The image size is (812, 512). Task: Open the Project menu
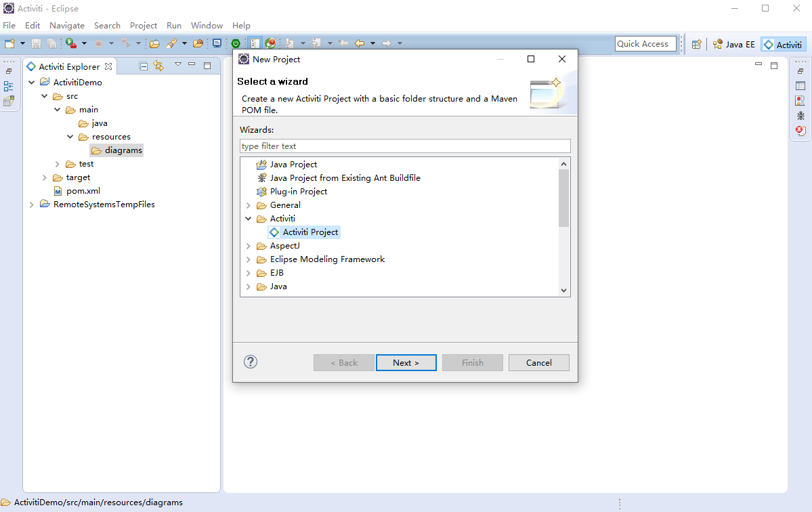144,25
